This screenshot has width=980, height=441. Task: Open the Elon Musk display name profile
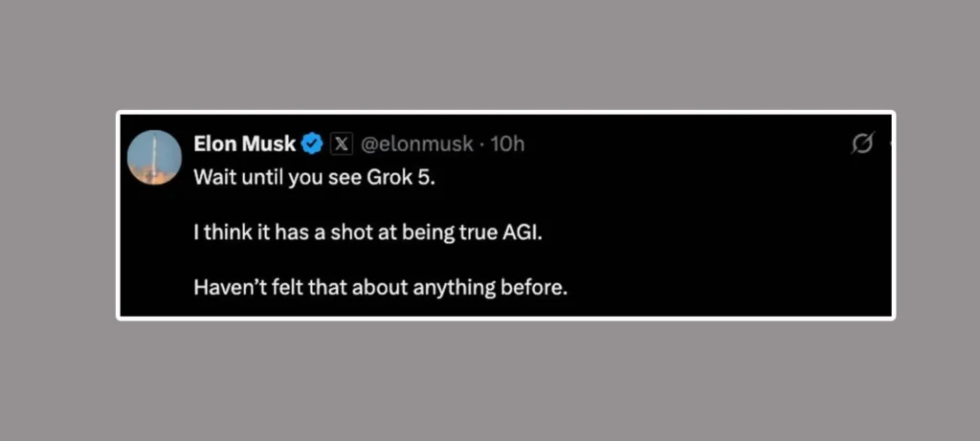tap(244, 144)
